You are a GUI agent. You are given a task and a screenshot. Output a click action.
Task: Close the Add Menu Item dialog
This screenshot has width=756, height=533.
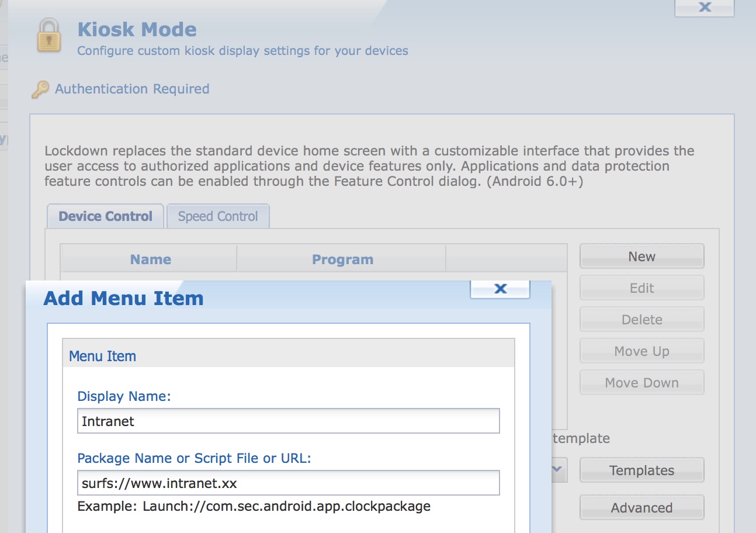tap(500, 289)
